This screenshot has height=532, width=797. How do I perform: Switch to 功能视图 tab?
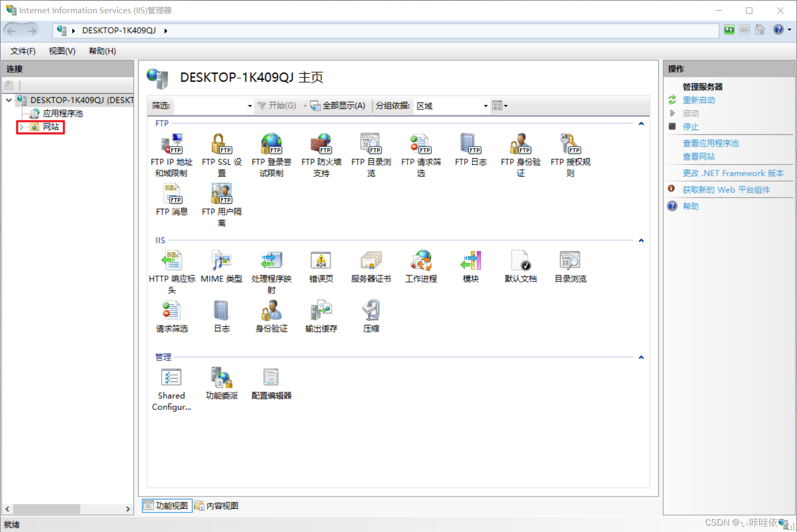167,505
